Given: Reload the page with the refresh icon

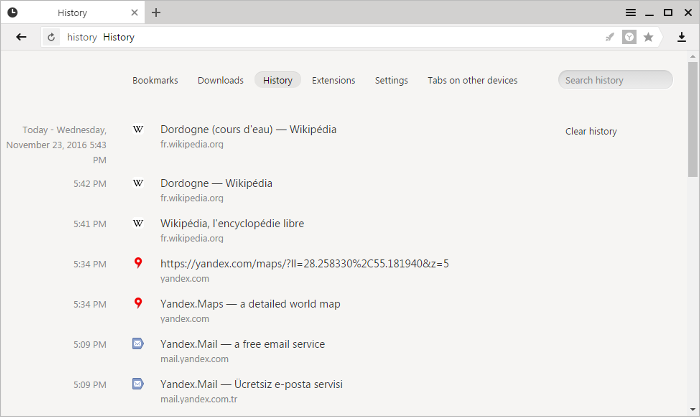Looking at the screenshot, I should click(51, 37).
